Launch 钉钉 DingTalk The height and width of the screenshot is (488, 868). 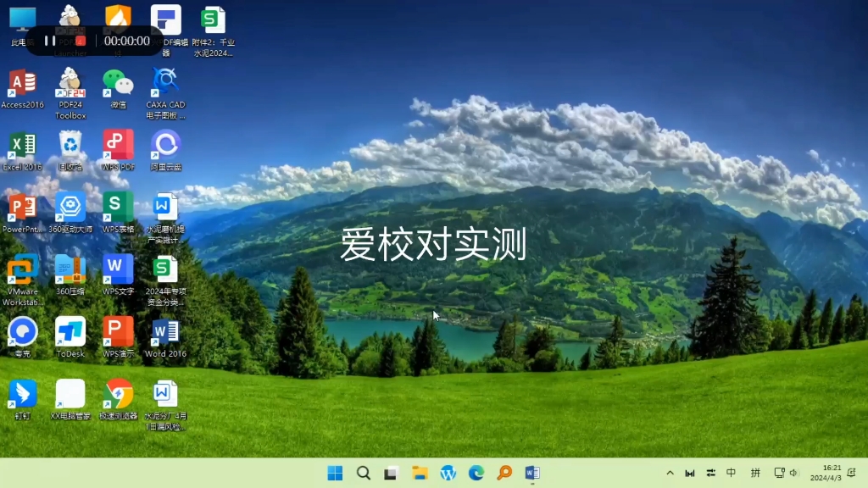[x=21, y=394]
